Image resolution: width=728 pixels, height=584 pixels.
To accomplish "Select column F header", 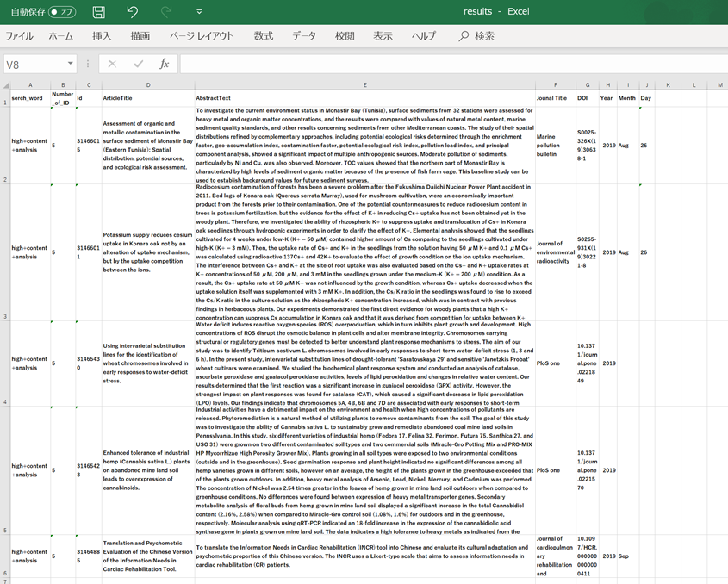I will (x=556, y=85).
